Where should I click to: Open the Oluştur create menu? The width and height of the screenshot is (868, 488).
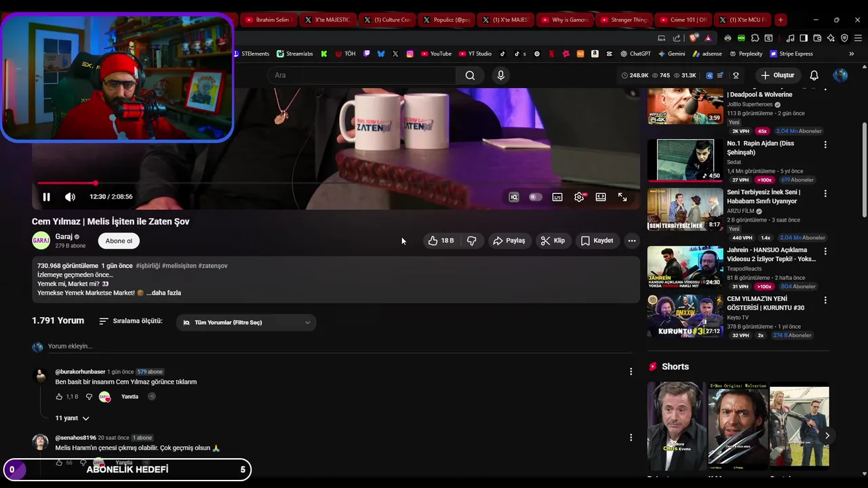777,75
